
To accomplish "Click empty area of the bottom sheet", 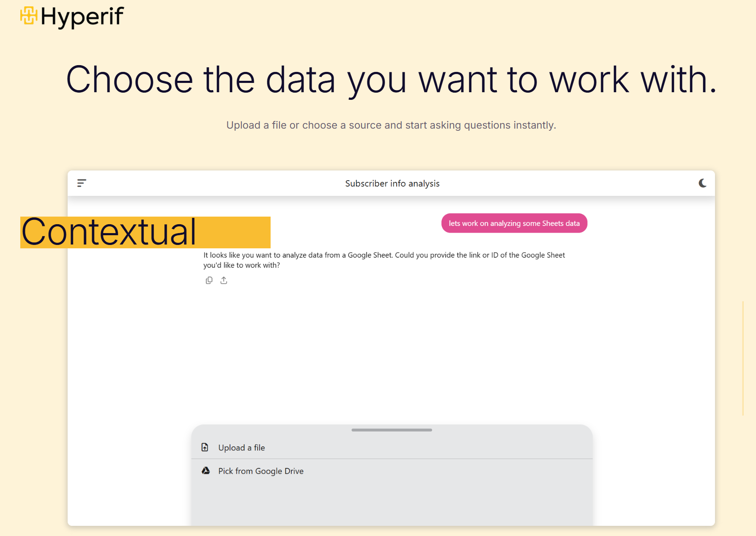I will coord(392,503).
